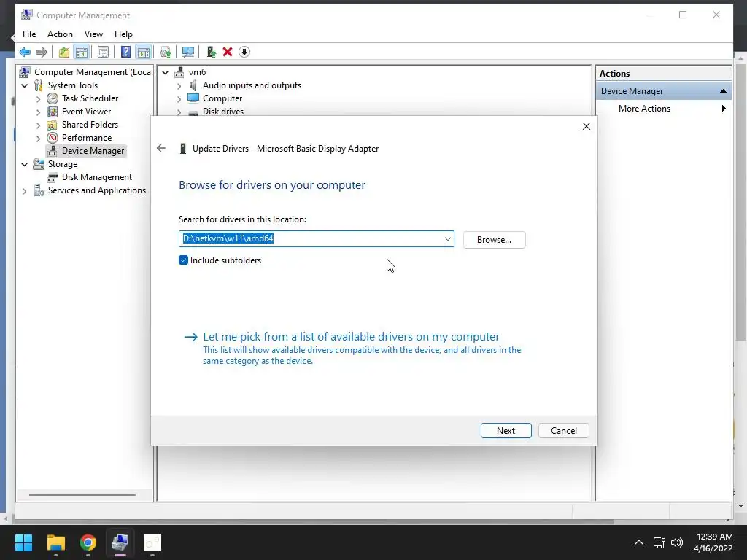The image size is (747, 560).
Task: Toggle Show/Hide Action Pane toolbar icon
Action: pyautogui.click(x=144, y=52)
